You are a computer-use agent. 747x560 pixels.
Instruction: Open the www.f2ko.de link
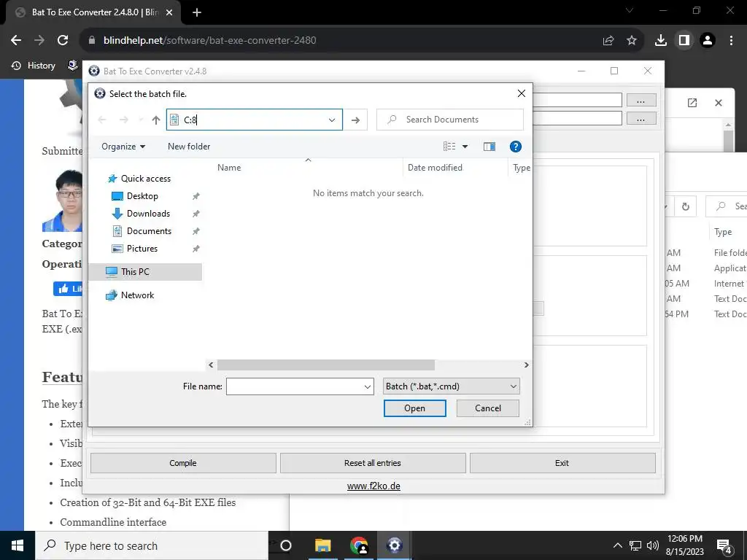tap(373, 486)
